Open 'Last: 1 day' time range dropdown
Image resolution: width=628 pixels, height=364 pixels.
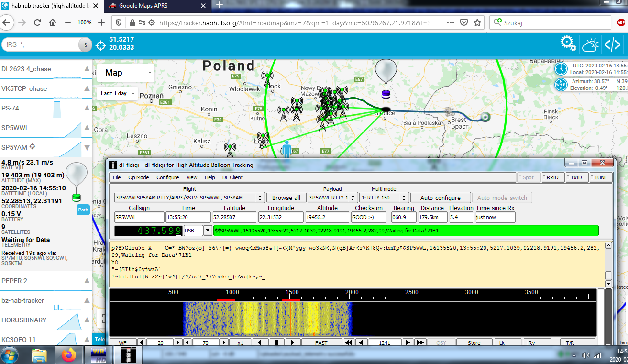117,93
